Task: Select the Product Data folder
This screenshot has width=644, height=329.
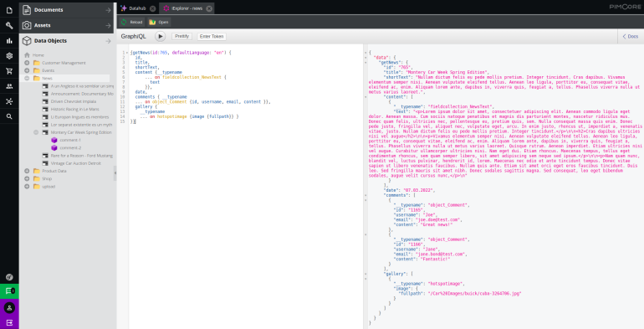Action: pos(54,171)
